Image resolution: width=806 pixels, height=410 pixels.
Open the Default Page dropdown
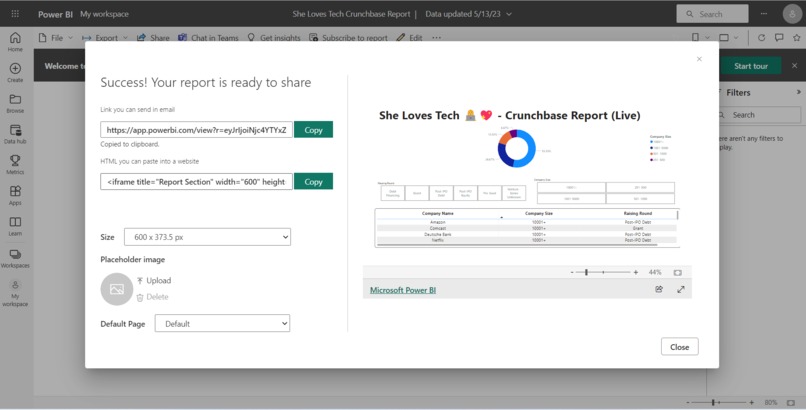coord(222,324)
